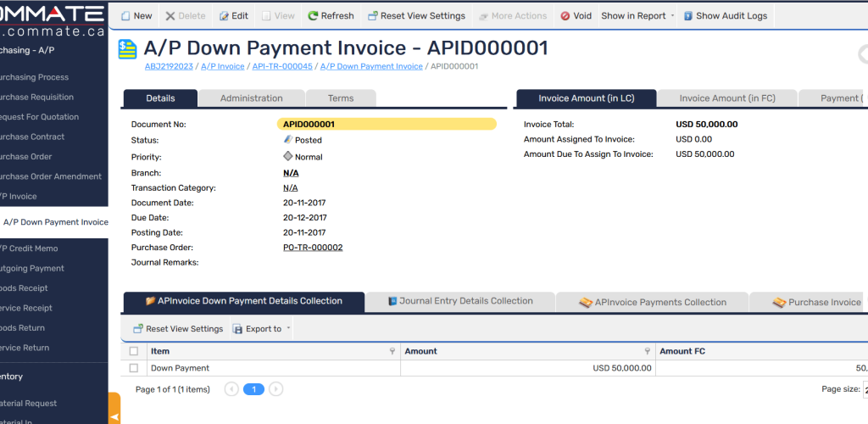This screenshot has height=424, width=868.
Task: Open Purchase Requisition in sidebar
Action: [x=36, y=97]
